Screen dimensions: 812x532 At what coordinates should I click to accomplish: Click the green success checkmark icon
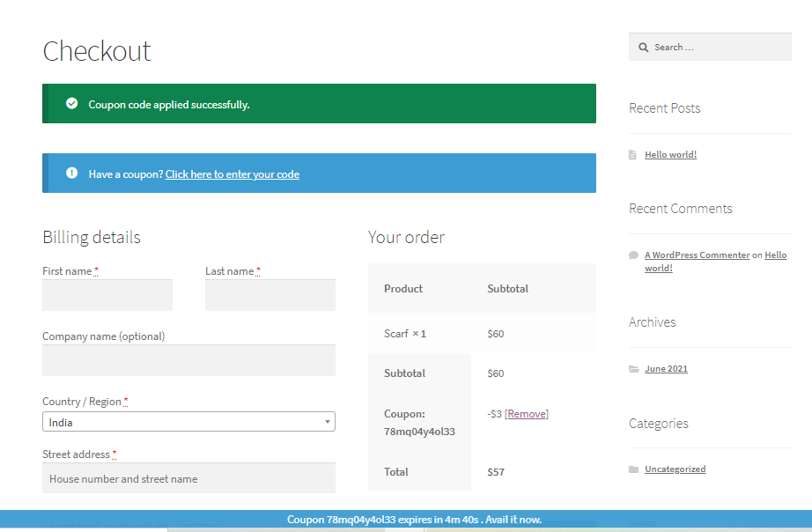(x=72, y=104)
